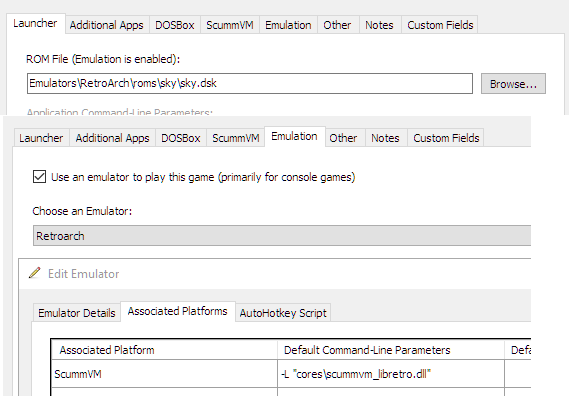Viewport: 569px width, 404px height.
Task: Switch to Emulator Details tab
Action: (77, 313)
